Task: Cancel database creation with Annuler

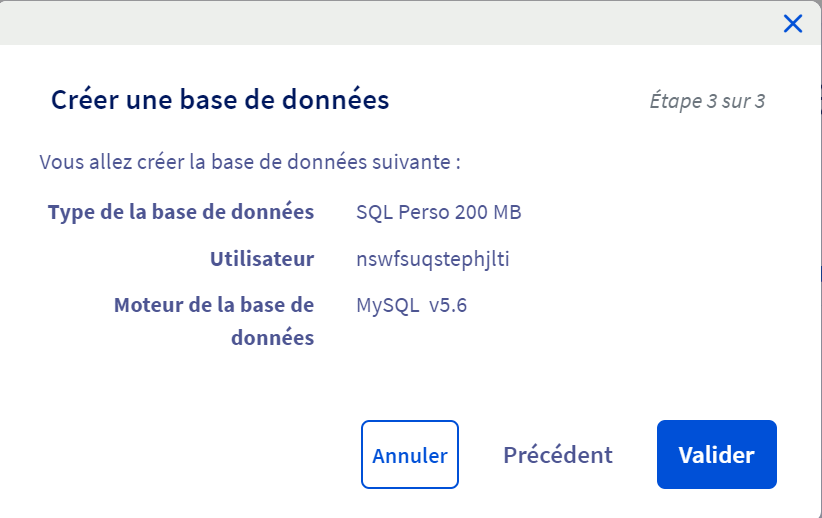Action: point(410,455)
